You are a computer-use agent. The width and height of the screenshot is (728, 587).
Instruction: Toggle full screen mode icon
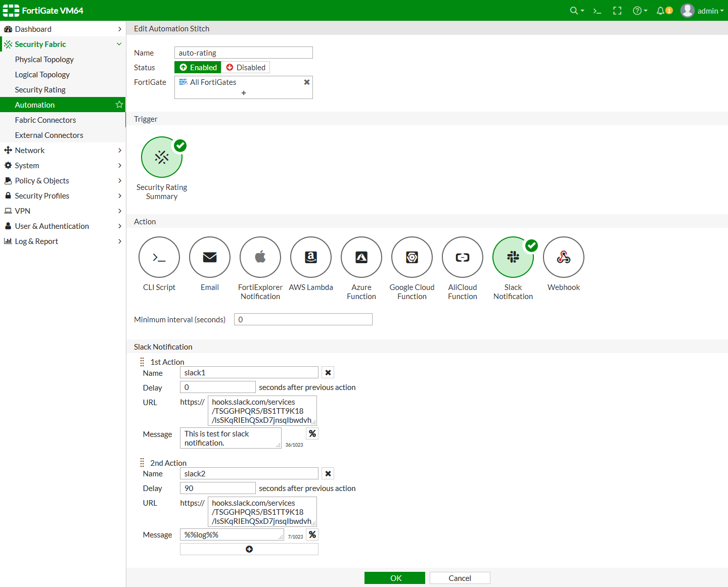coord(617,11)
